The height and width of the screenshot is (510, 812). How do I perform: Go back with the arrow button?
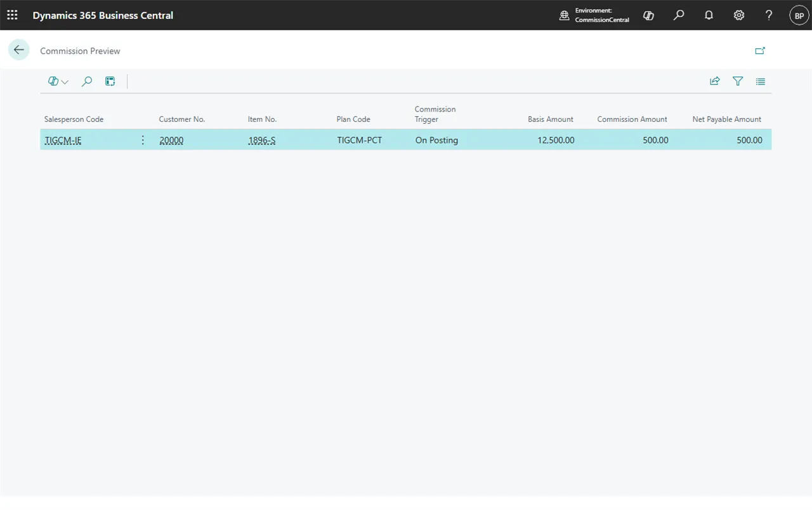[x=19, y=50]
